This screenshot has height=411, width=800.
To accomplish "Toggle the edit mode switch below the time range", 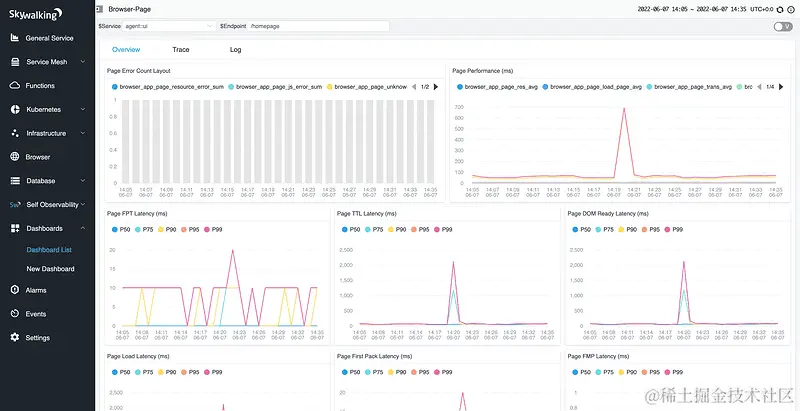I will [783, 27].
